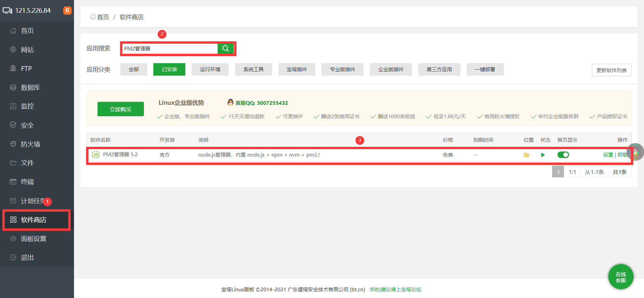Click the gear icon beside 面板设置
644x298 pixels.
13,239
